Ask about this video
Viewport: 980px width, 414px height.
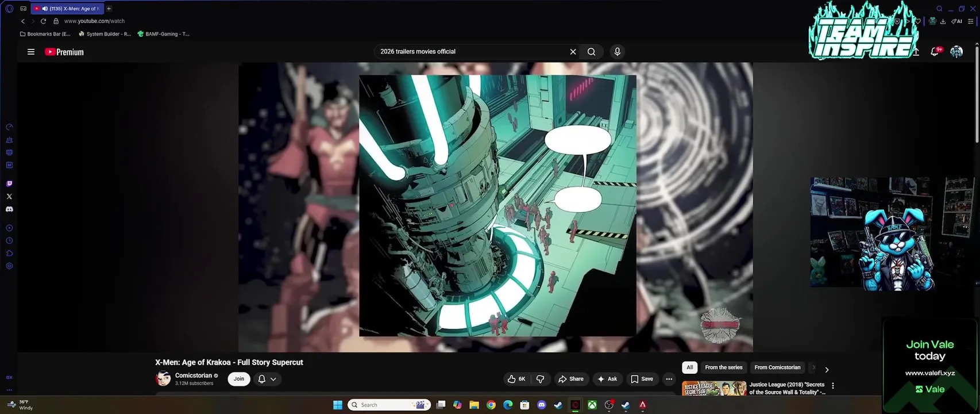click(x=607, y=379)
